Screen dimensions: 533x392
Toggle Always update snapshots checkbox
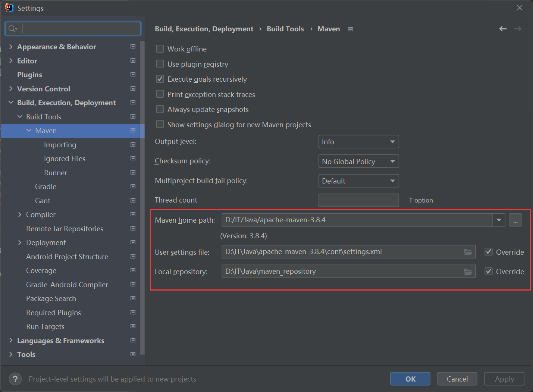click(160, 109)
